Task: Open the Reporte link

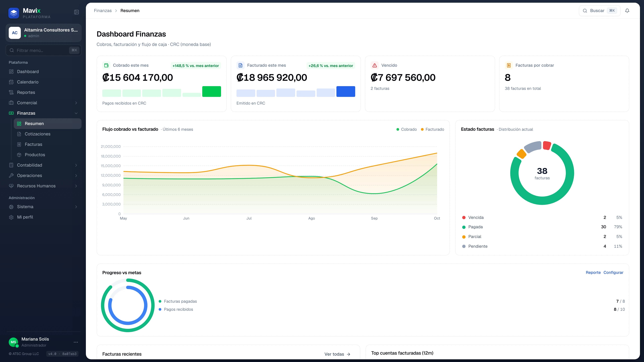Action: point(593,273)
